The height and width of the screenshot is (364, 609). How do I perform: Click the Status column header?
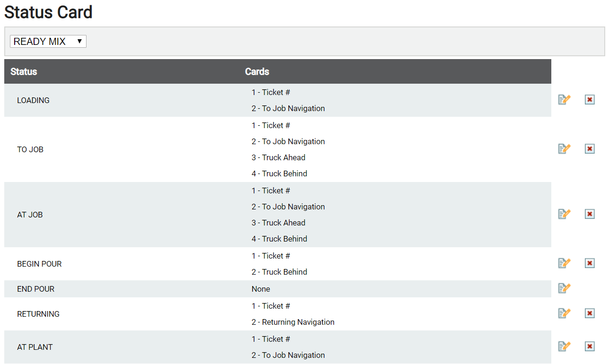click(x=24, y=72)
